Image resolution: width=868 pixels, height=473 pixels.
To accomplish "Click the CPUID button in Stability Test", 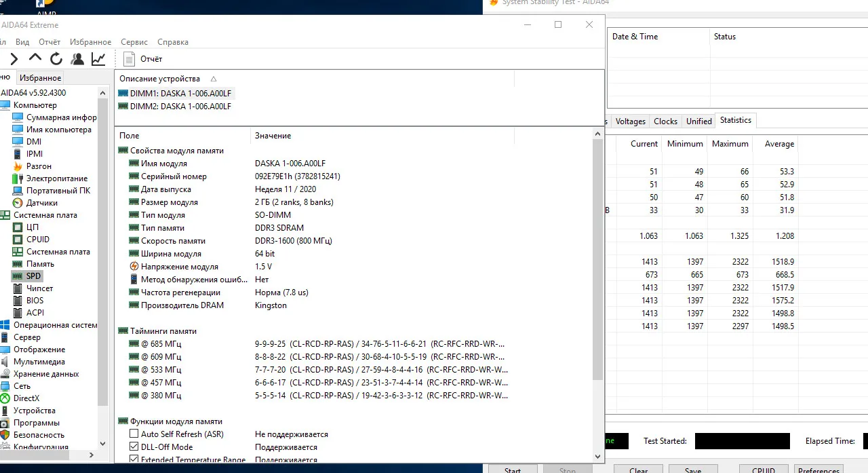I will pyautogui.click(x=764, y=469).
